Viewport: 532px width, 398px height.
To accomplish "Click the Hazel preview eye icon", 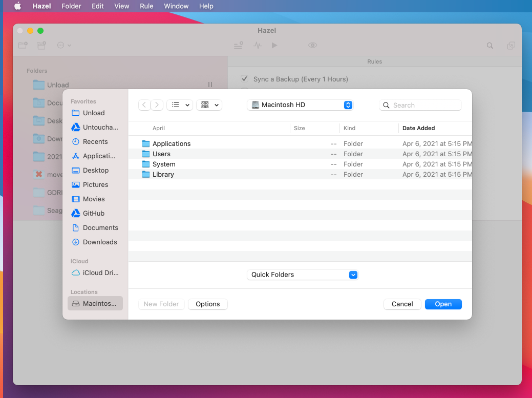I will 312,45.
